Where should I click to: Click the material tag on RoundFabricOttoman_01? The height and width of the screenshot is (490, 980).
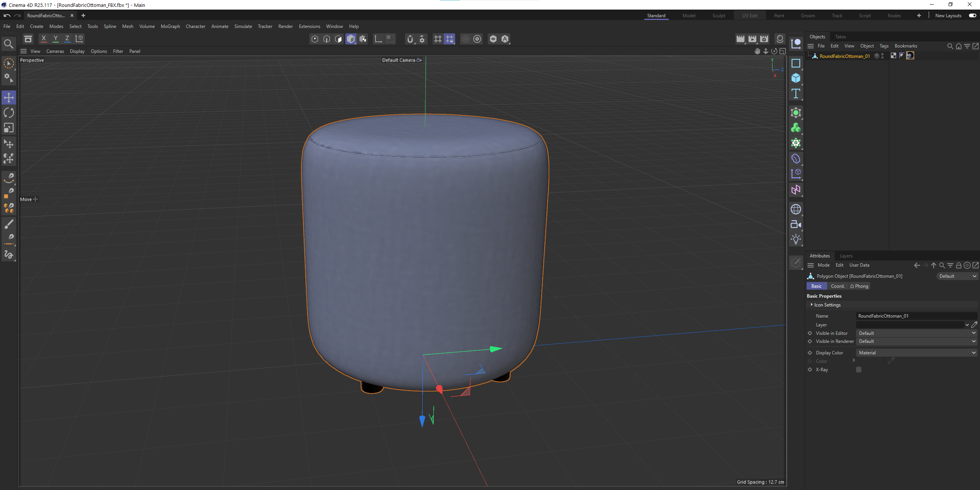coord(910,56)
